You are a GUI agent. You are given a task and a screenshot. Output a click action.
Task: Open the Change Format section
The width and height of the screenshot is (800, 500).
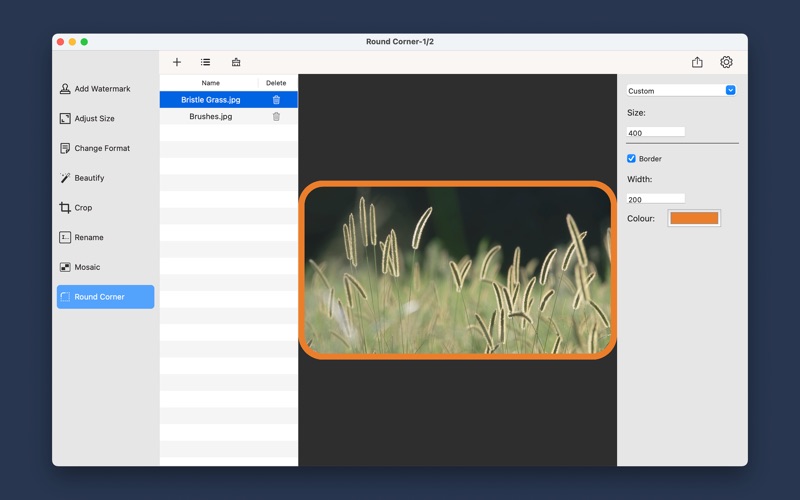click(101, 148)
